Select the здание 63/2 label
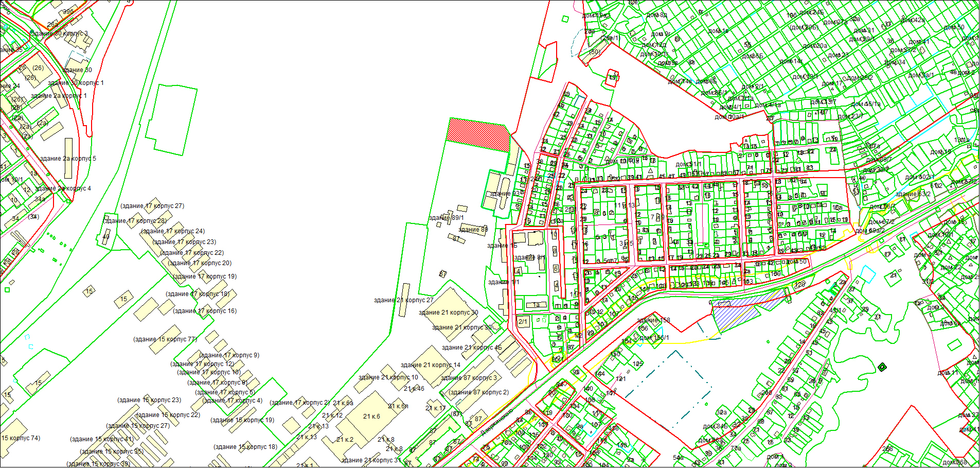The width and height of the screenshot is (980, 468). [x=913, y=194]
